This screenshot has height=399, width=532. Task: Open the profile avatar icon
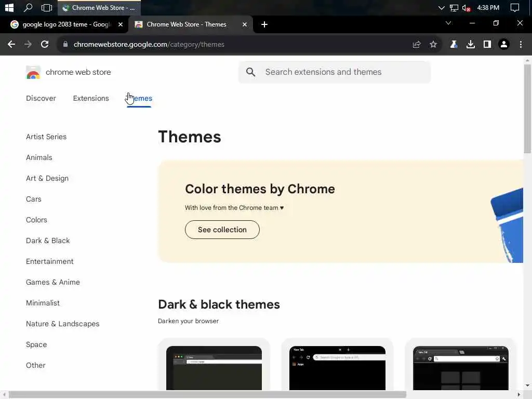click(x=504, y=45)
